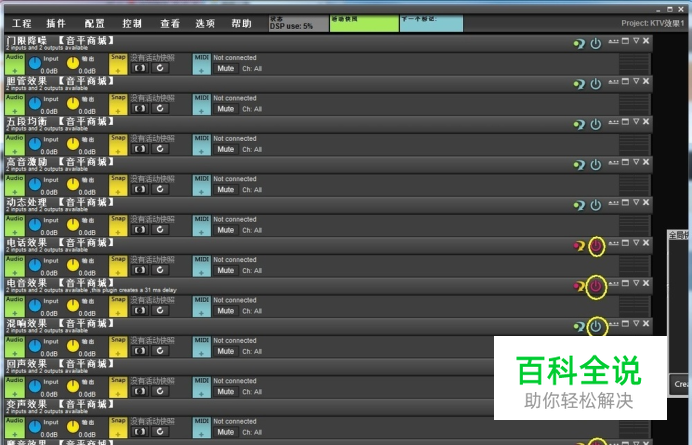Screen dimensions: 692x445
Task: Open plugin window icon for 五段均衡
Action: click(x=625, y=122)
